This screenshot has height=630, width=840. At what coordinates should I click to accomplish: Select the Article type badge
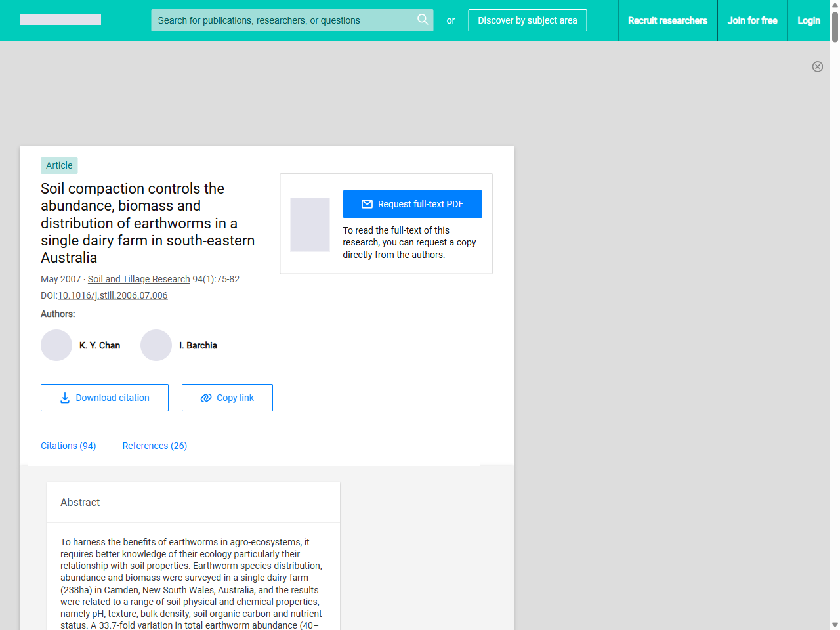point(59,165)
